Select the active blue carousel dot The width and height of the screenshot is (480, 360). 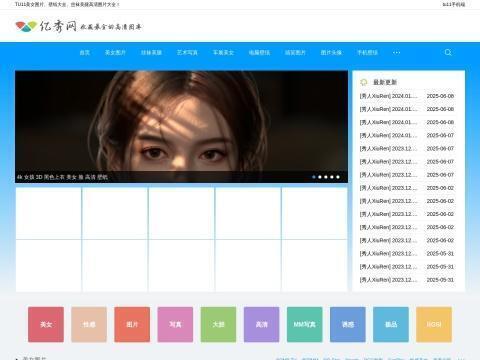[x=314, y=177]
